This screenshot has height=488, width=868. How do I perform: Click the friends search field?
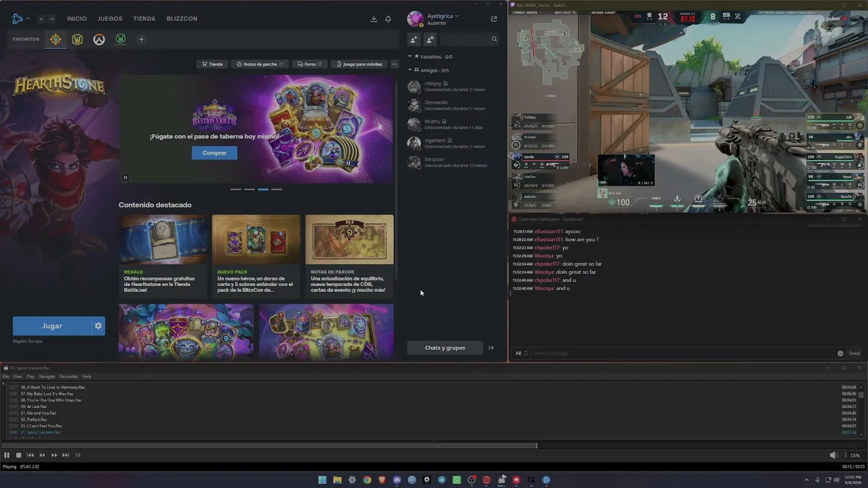[x=469, y=39]
